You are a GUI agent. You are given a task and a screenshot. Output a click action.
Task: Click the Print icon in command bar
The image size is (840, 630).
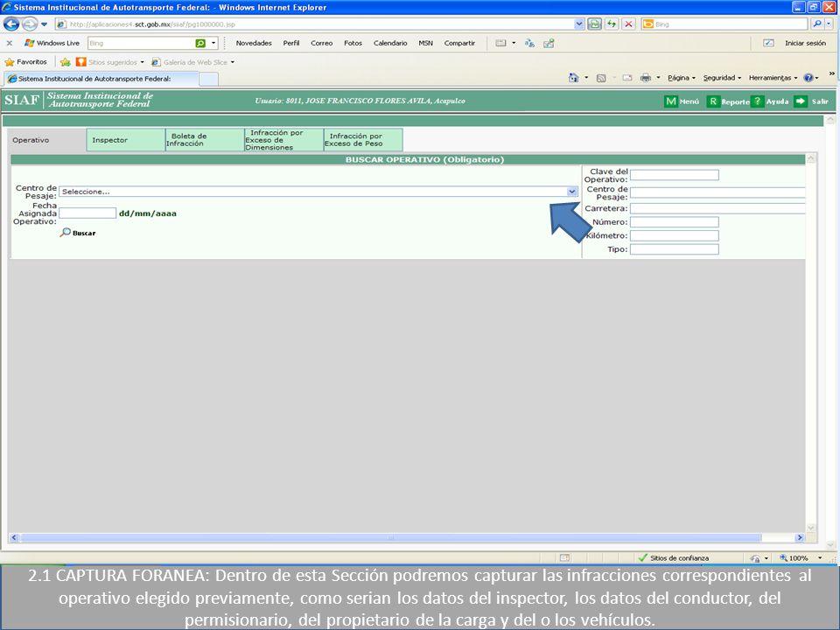tap(646, 78)
